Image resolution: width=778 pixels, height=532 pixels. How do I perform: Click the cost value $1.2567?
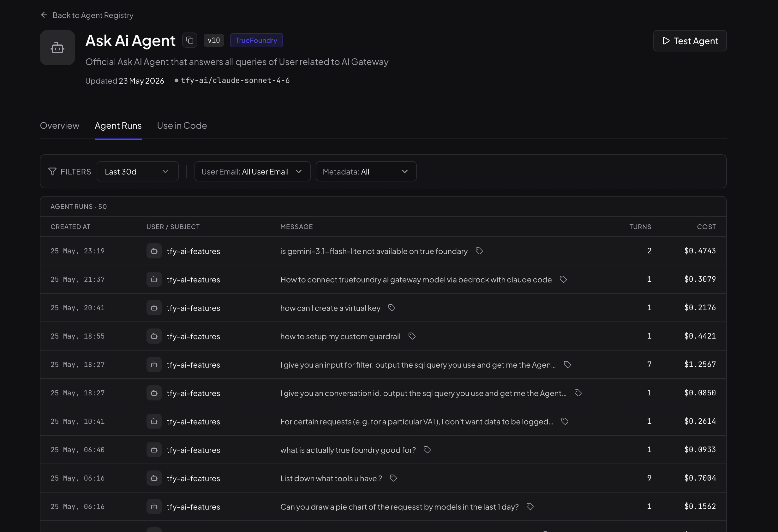(700, 364)
